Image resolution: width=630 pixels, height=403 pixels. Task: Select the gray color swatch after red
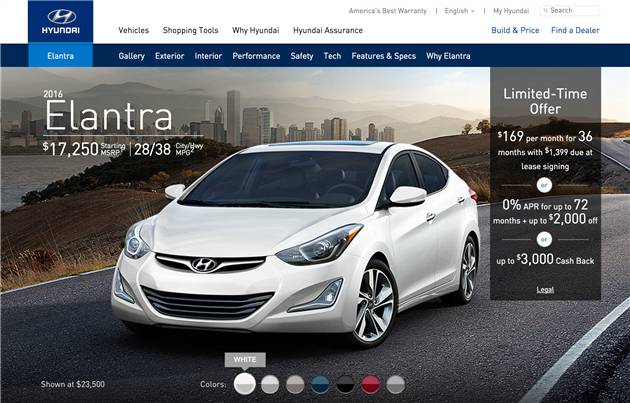coord(396,384)
